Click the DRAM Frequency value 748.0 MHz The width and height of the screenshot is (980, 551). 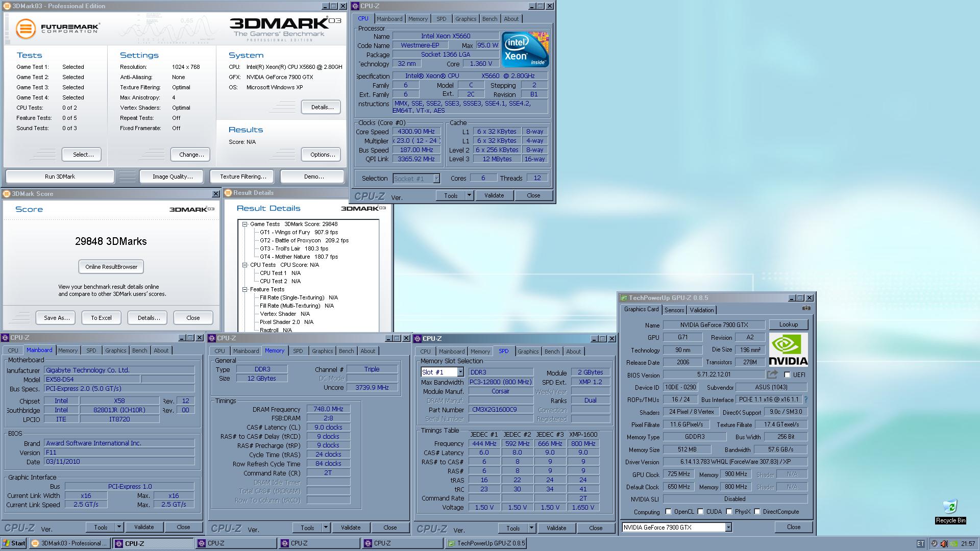pos(328,409)
